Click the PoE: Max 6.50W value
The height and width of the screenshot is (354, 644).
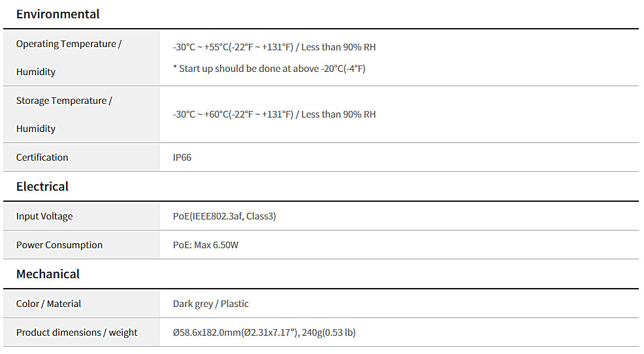coord(205,245)
